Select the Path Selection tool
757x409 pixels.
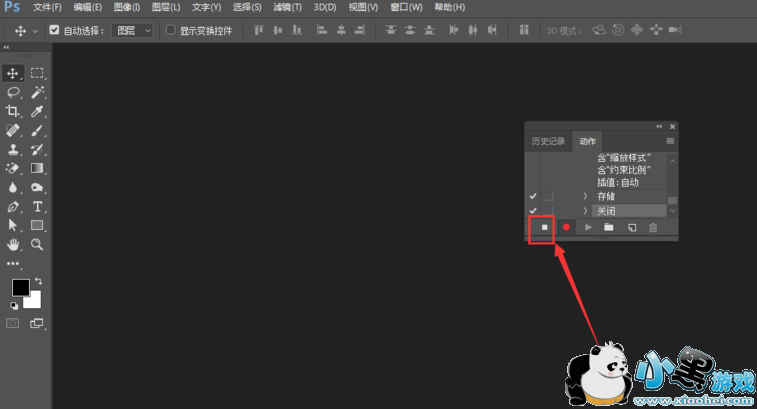point(13,226)
